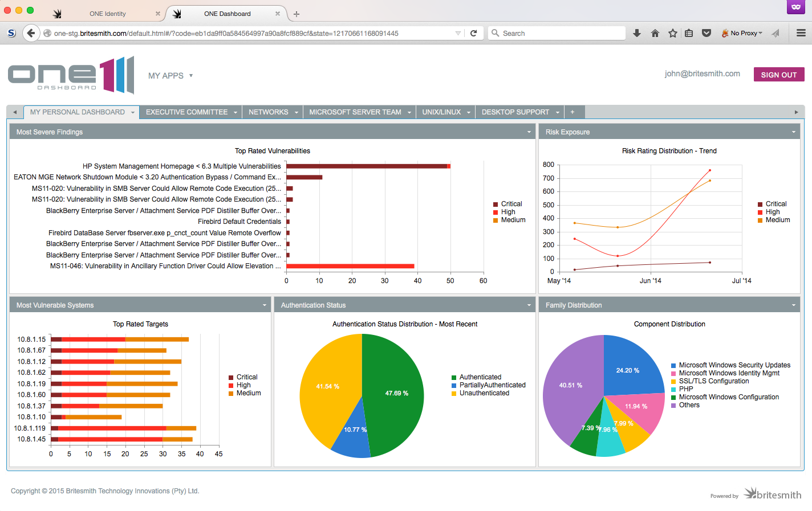Click the Britesmith logo in footer
The image size is (812, 511).
[x=773, y=494]
